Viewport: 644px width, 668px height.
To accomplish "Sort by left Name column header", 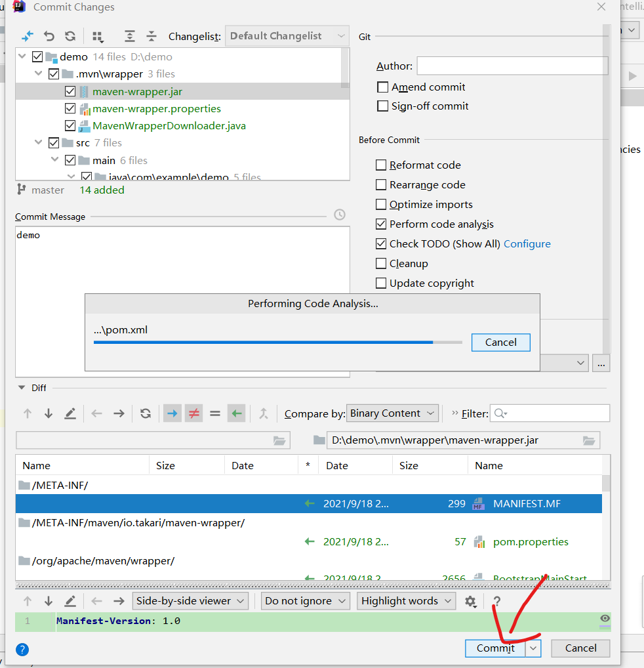I will click(x=83, y=466).
